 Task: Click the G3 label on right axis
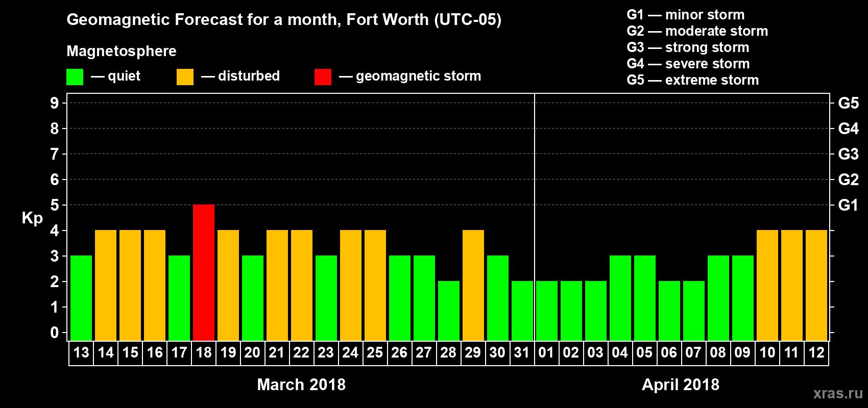tap(849, 154)
